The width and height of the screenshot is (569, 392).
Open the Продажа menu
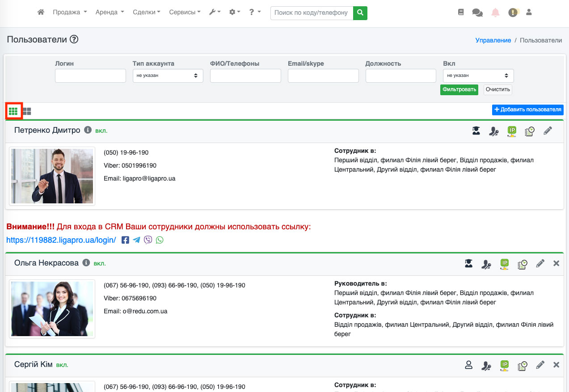(x=69, y=13)
